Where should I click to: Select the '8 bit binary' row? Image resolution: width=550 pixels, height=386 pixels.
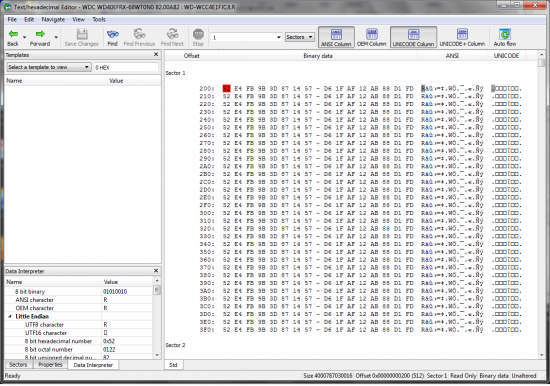pyautogui.click(x=79, y=292)
